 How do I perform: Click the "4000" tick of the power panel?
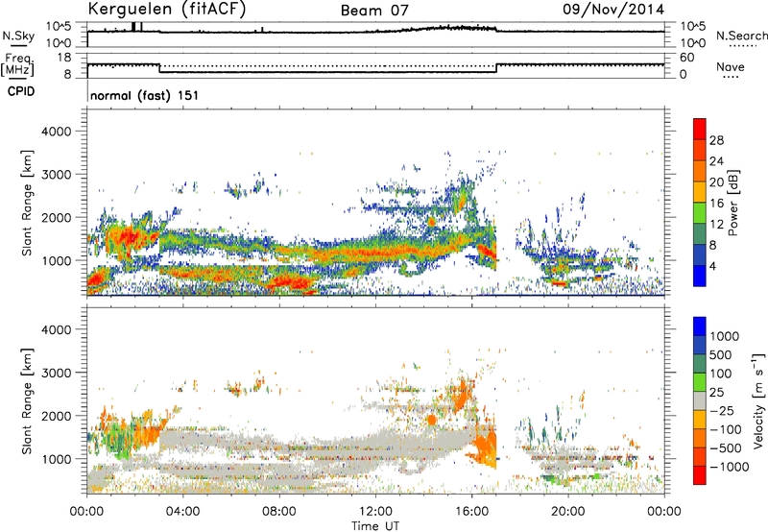pos(57,132)
